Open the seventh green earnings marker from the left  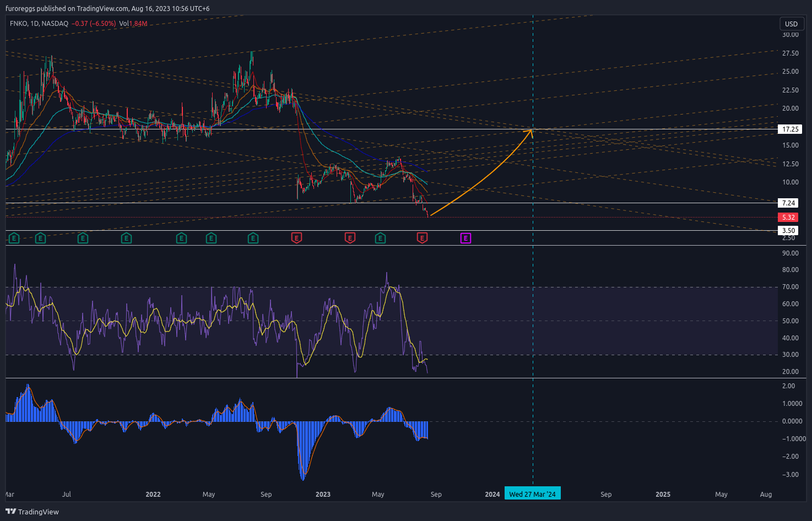click(x=253, y=238)
